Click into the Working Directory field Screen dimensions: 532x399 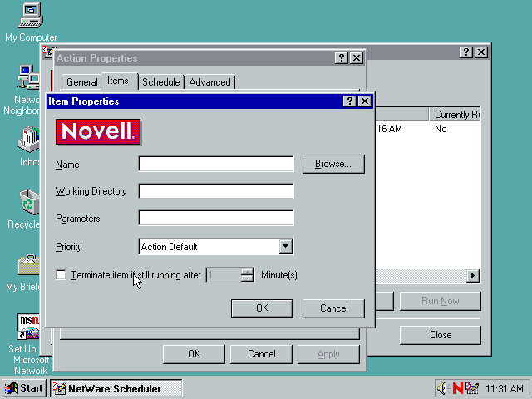click(x=216, y=191)
